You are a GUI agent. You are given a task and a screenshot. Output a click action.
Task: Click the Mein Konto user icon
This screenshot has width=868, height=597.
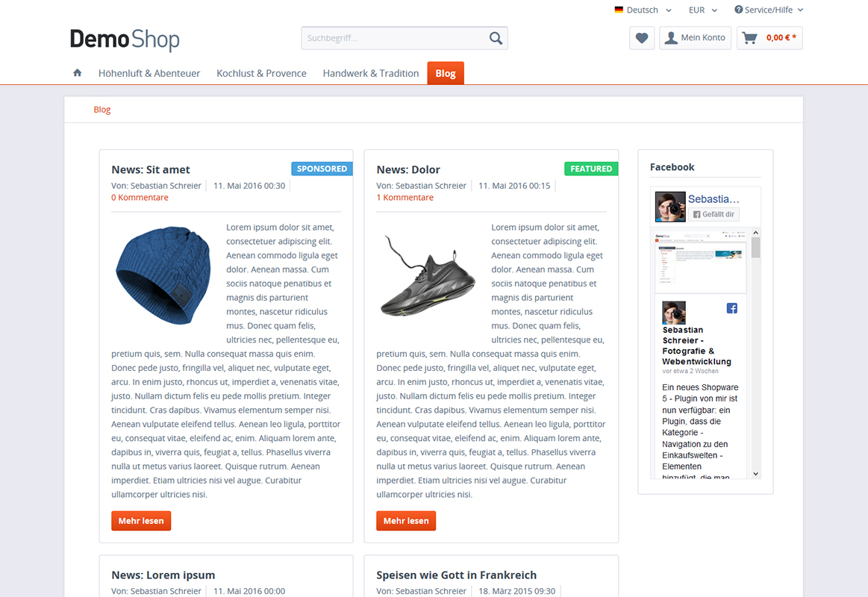[x=671, y=37]
